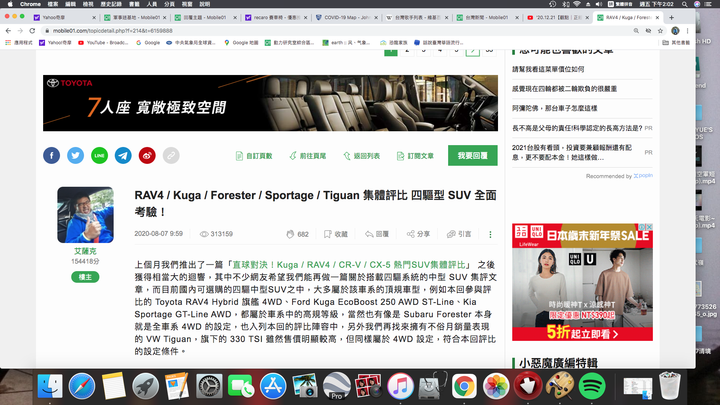Open the 歷史記錄 menu in menu bar
This screenshot has width=720, height=405.
[x=111, y=4]
